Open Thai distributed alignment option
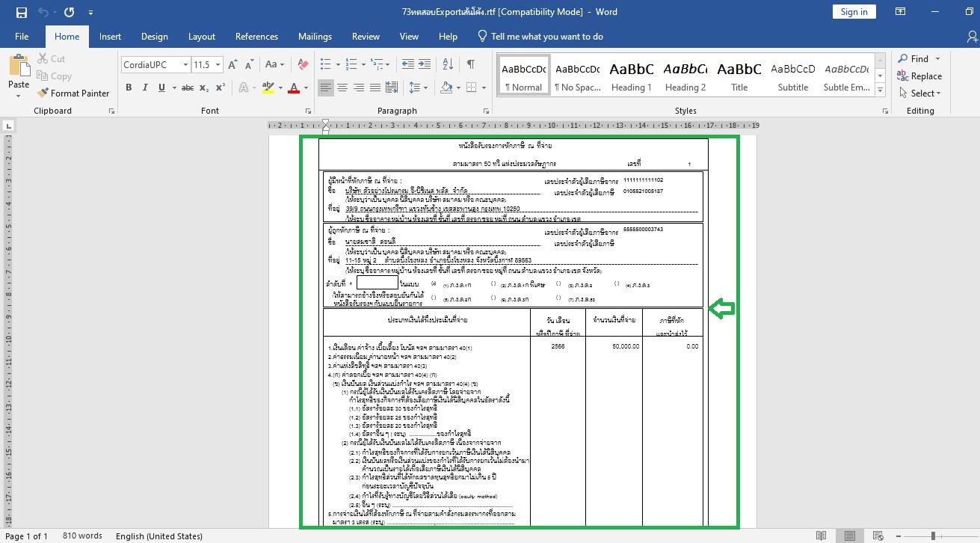 [x=392, y=88]
